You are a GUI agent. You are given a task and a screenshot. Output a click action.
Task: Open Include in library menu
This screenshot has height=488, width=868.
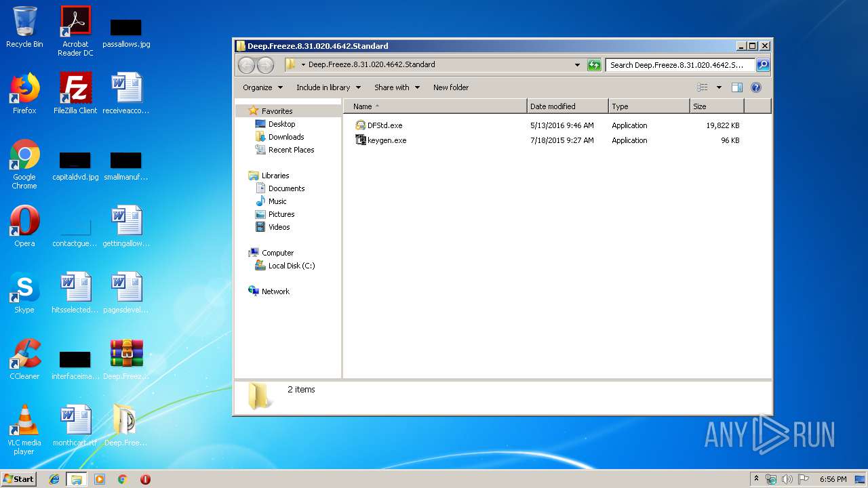pos(328,87)
